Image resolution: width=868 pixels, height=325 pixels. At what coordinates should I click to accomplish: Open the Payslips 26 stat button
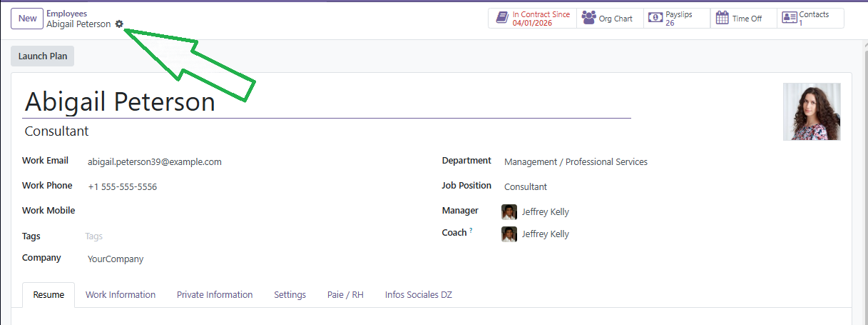pos(677,18)
